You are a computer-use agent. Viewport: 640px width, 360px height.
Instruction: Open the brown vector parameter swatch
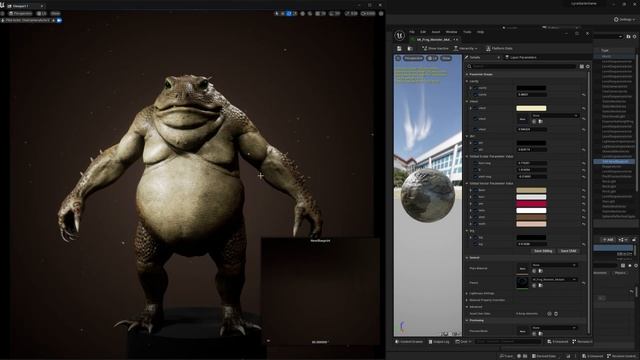tap(531, 217)
